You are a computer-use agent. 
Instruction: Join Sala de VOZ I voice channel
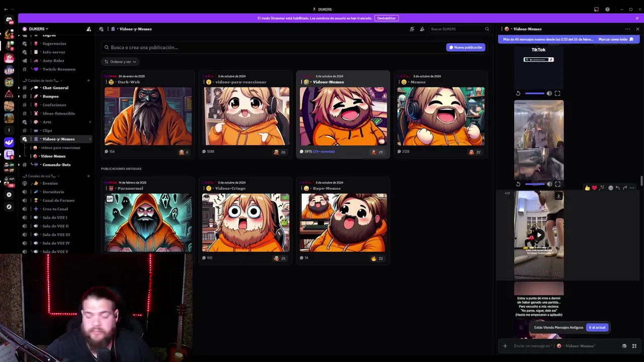56,218
